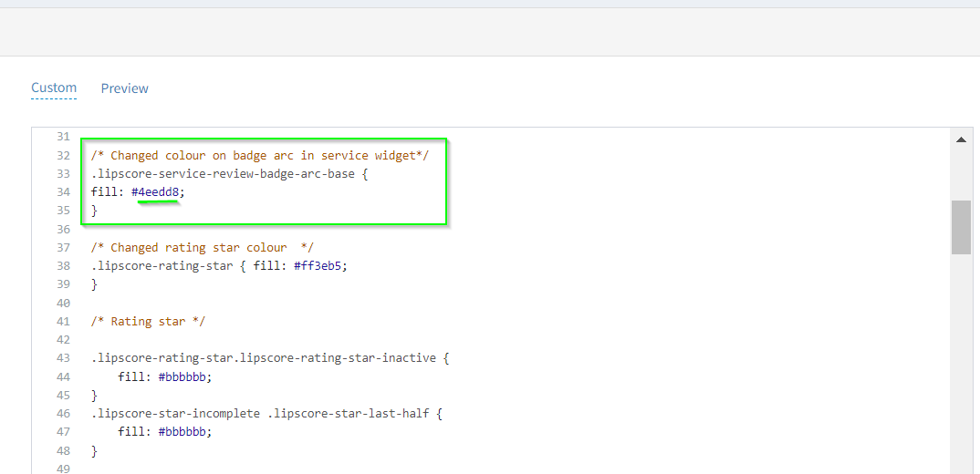
Task: Open the Preview tab
Action: 124,88
